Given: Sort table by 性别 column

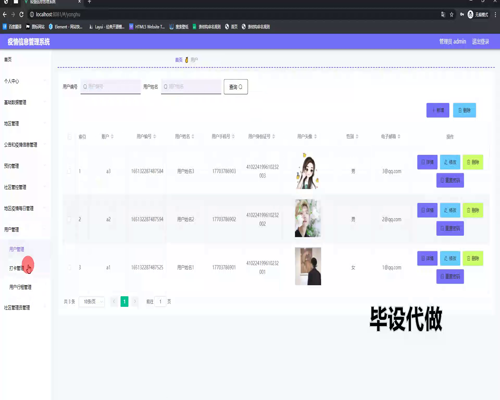Looking at the screenshot, I should click(x=357, y=136).
